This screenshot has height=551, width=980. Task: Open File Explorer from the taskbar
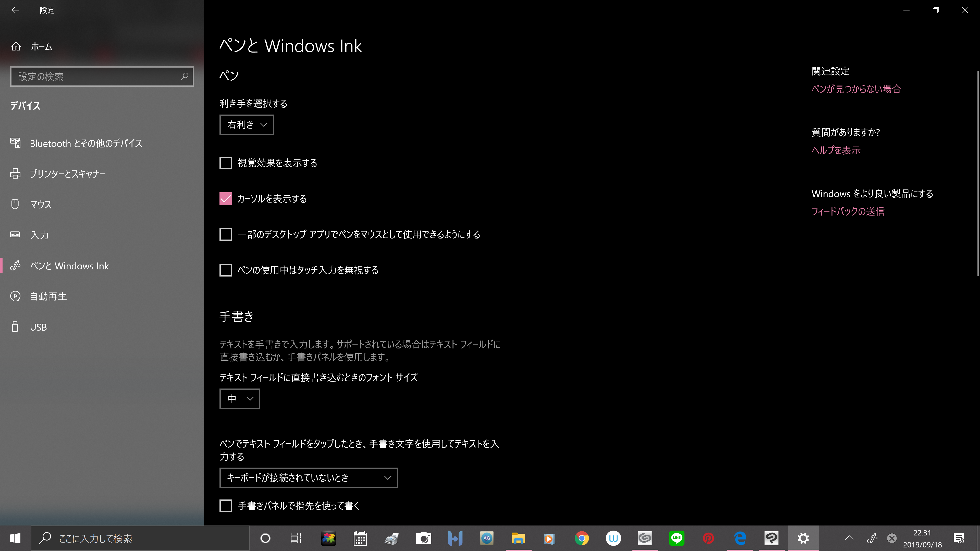[518, 538]
